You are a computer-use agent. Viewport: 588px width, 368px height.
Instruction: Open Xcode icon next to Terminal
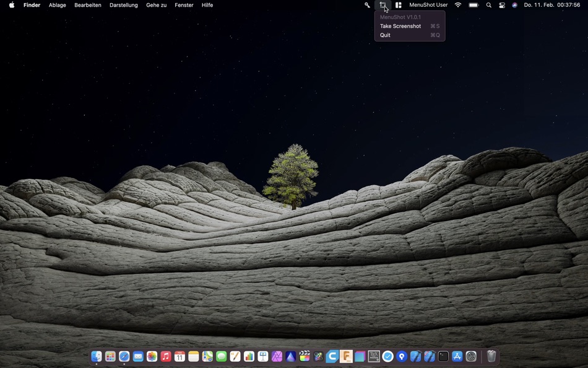[430, 356]
